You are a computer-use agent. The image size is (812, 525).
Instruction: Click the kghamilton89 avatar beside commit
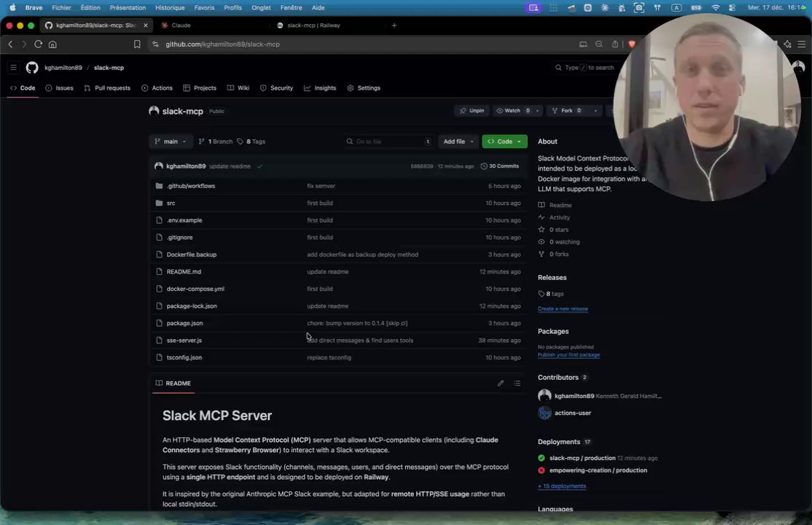click(x=158, y=166)
